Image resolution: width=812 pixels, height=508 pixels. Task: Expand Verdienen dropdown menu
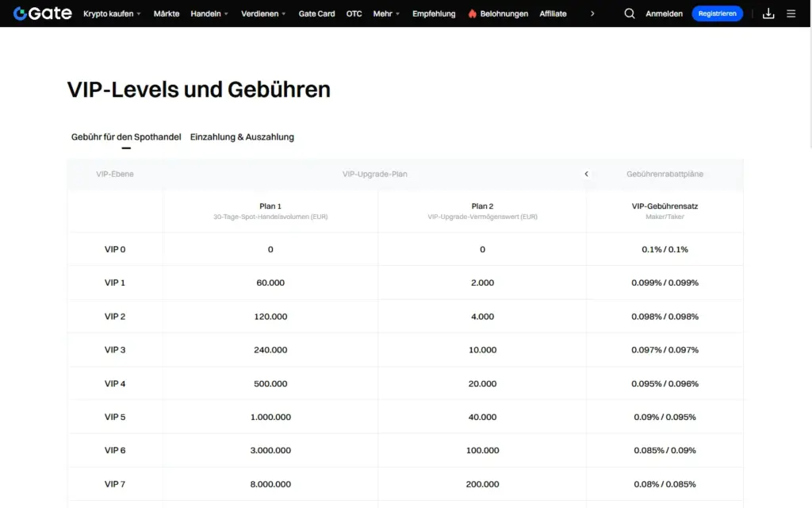(263, 13)
